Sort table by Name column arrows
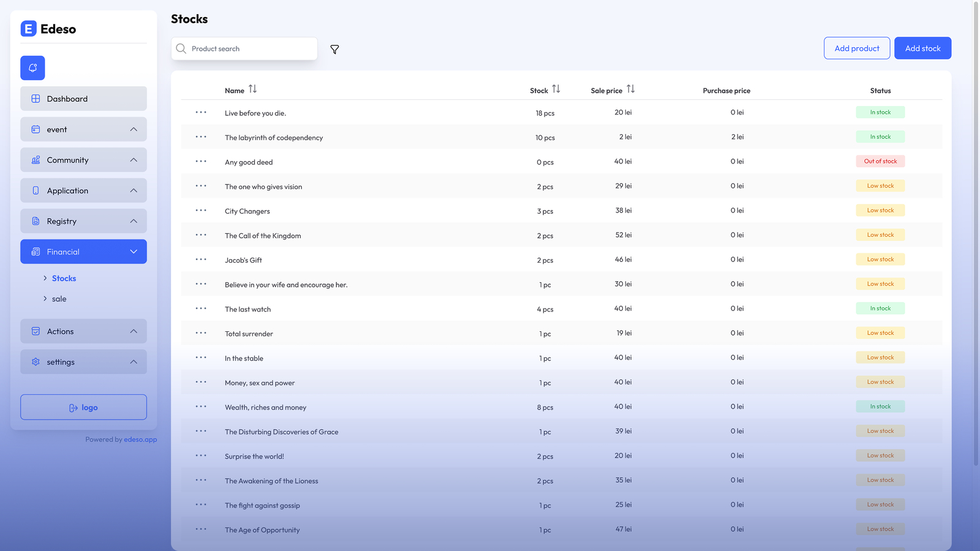The height and width of the screenshot is (551, 980). tap(252, 89)
